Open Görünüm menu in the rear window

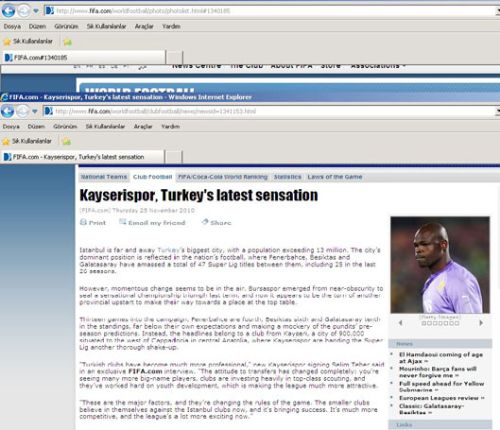click(x=66, y=26)
